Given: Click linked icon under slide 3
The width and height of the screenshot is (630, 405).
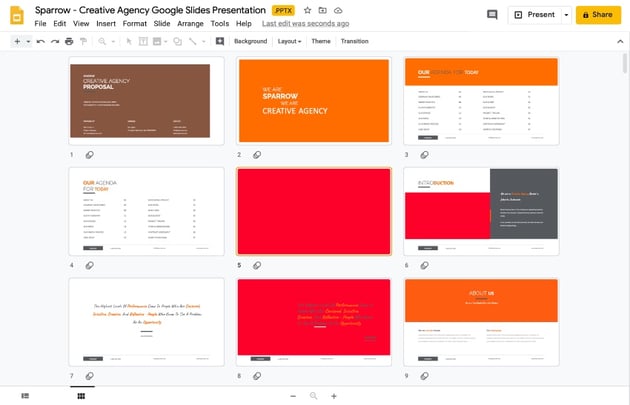Looking at the screenshot, I should coord(424,155).
